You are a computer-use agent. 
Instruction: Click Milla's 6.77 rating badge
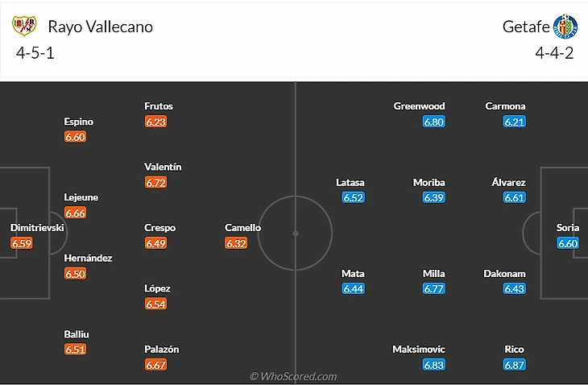point(433,288)
